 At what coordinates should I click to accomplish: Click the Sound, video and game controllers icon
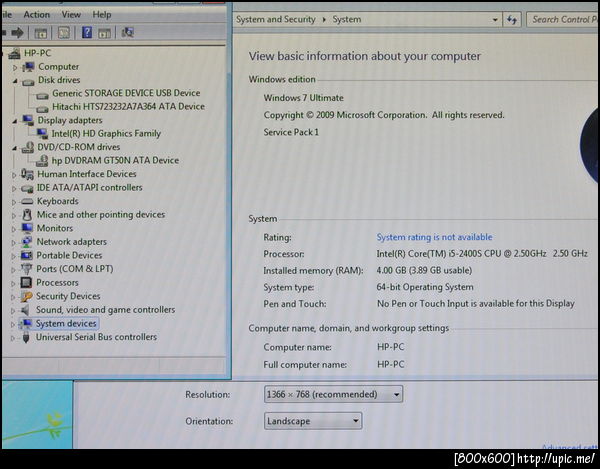(x=26, y=309)
